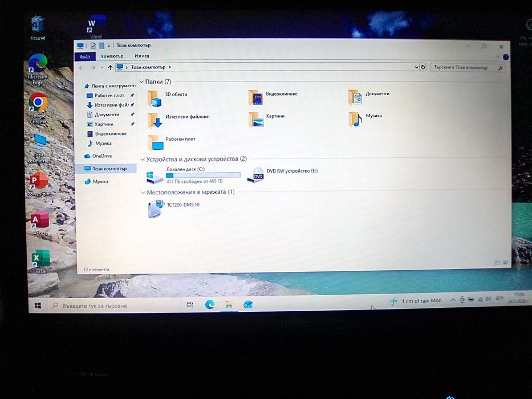Open the 'Изтеглени файлове' folder in main pane
Viewport: 532px width, 399px height.
(178, 120)
